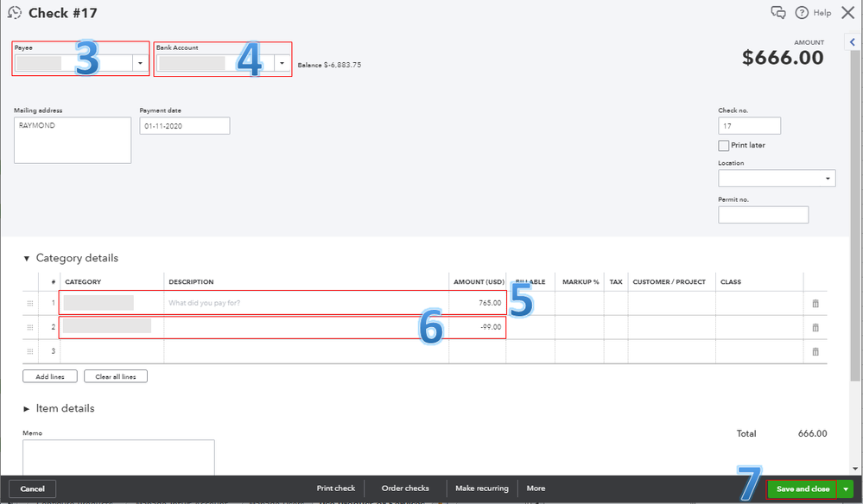Open the Payee dropdown
The height and width of the screenshot is (504, 863).
click(x=139, y=63)
